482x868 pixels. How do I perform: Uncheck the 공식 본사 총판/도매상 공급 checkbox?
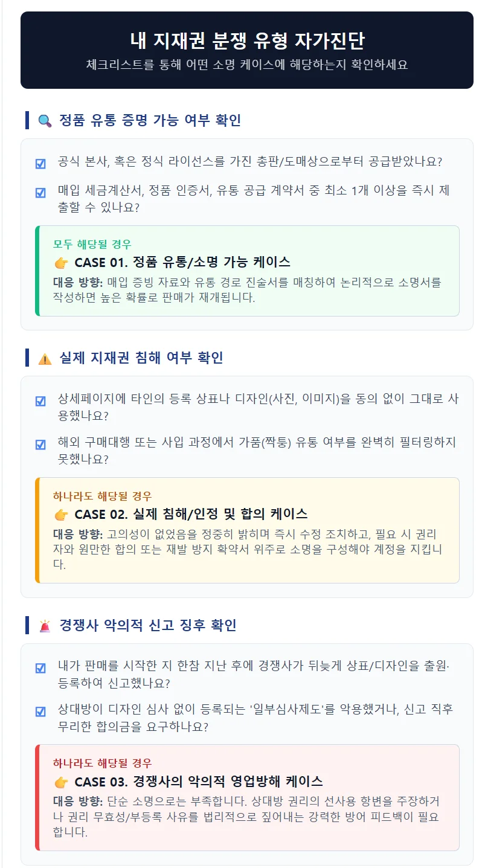pyautogui.click(x=40, y=164)
